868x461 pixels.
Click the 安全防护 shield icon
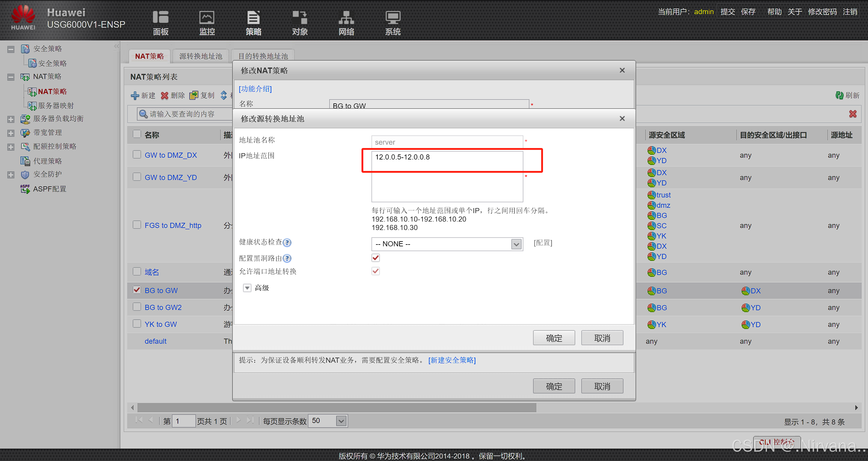click(x=25, y=175)
